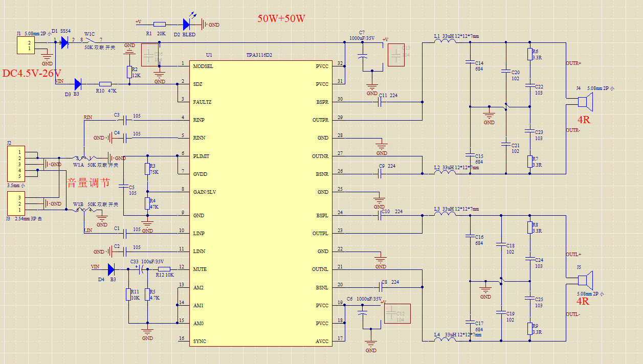643x364 pixels.
Task: Click the MUTE pin label
Action: point(200,269)
